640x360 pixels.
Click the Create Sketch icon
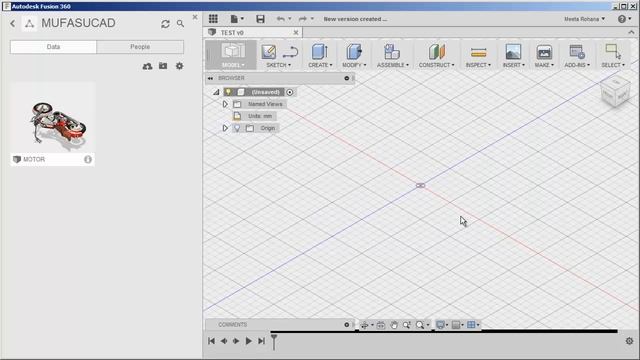pyautogui.click(x=269, y=52)
